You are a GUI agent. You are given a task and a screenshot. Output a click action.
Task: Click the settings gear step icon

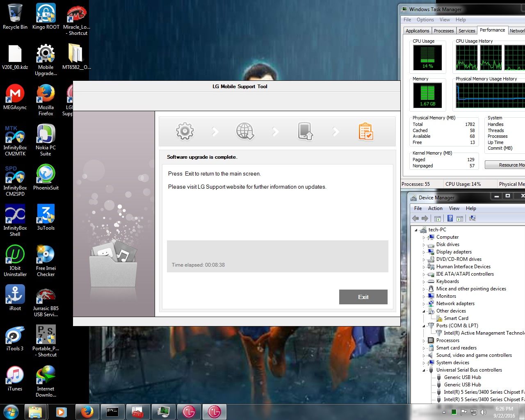click(x=185, y=131)
